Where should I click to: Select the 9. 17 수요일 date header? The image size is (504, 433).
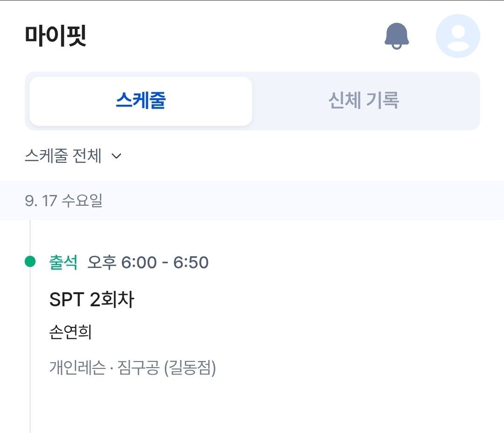[x=64, y=201]
